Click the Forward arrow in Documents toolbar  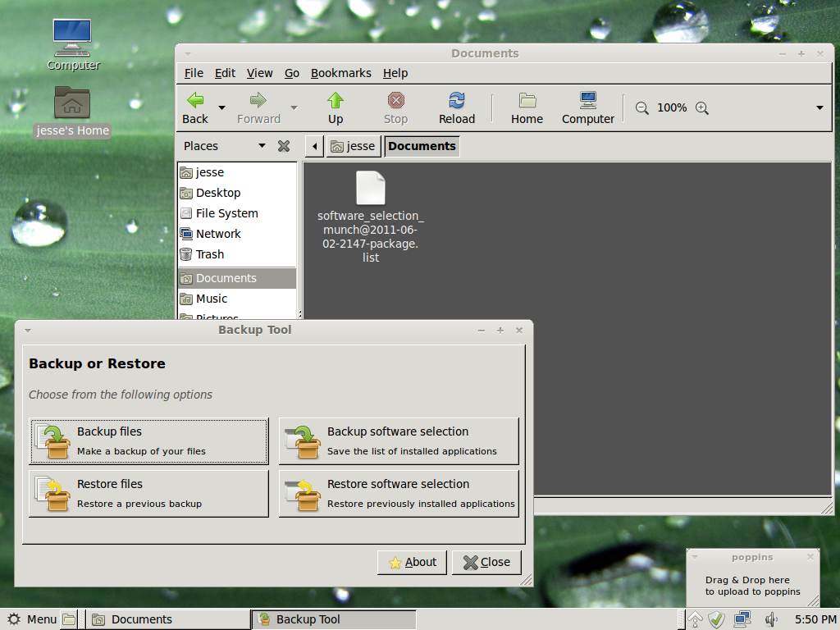(x=258, y=108)
